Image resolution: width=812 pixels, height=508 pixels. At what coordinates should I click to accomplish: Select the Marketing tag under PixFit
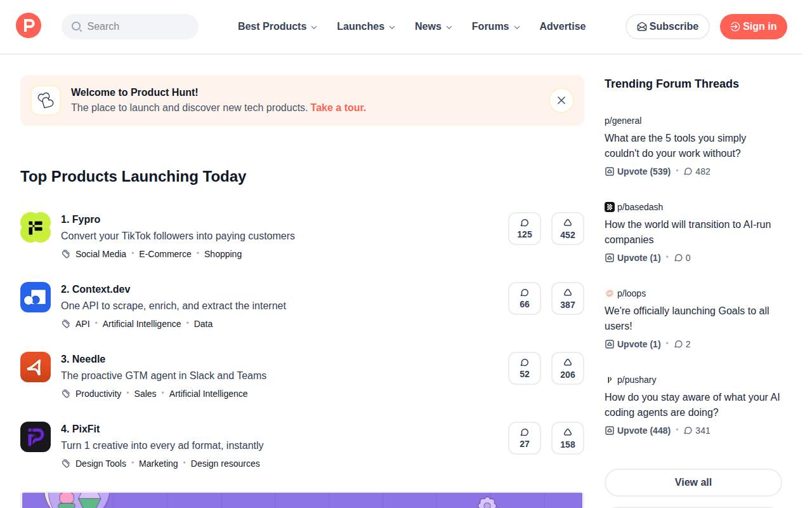159,464
